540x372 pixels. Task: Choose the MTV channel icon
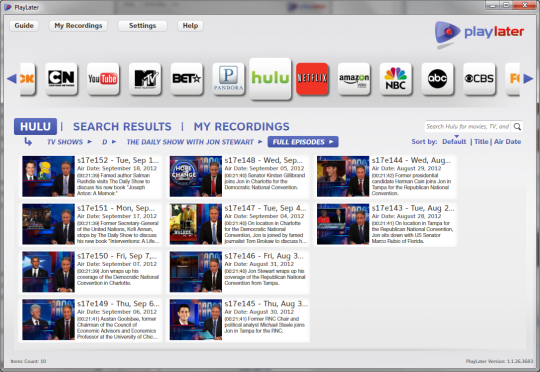[145, 79]
